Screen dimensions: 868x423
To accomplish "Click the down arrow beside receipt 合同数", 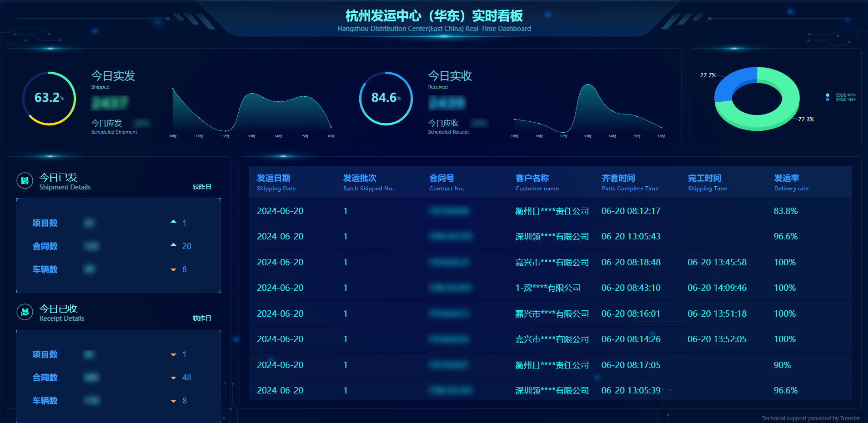I will pos(173,378).
